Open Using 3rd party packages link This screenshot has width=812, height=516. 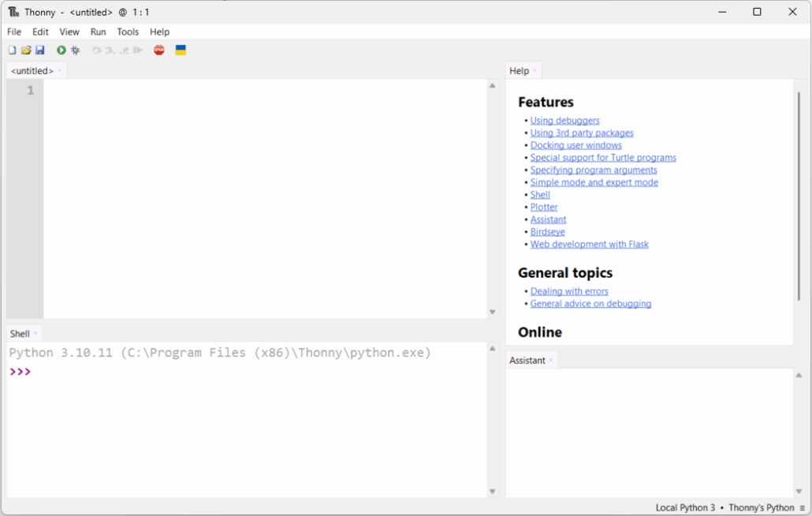pyautogui.click(x=582, y=133)
